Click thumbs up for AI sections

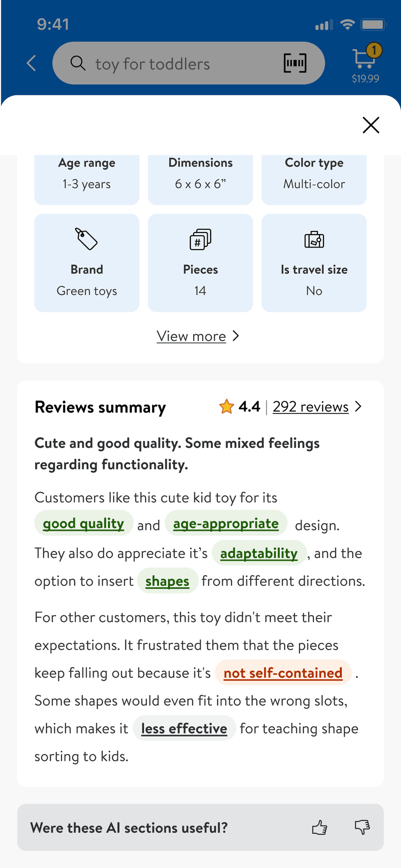(x=320, y=827)
